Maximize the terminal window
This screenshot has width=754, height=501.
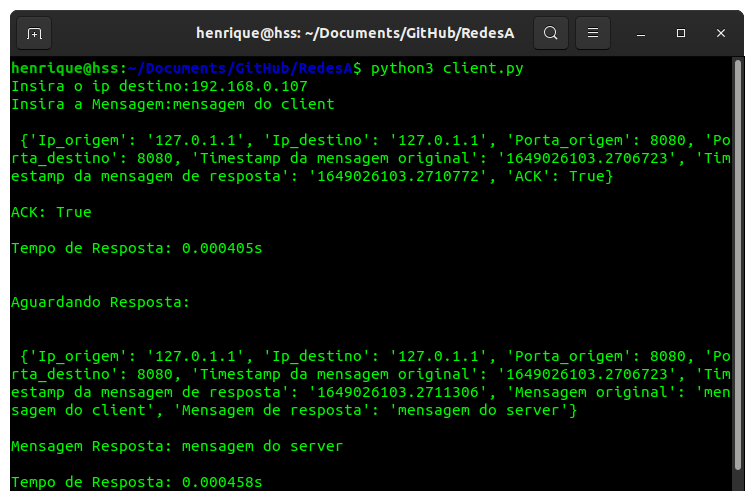tap(680, 33)
